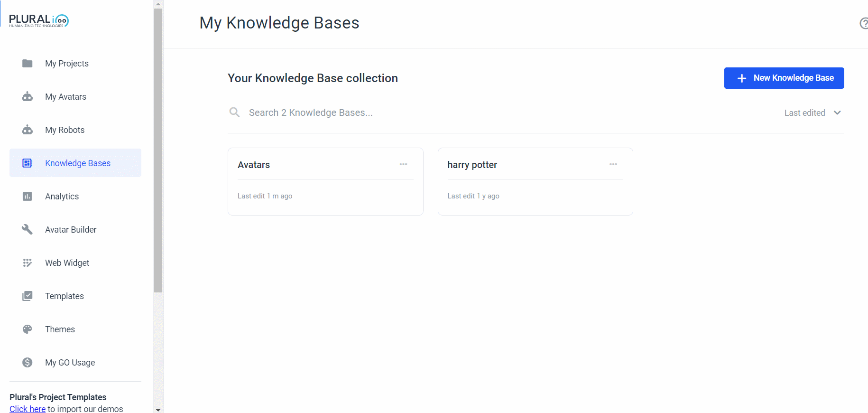Click the Templates checkmark icon
The image size is (868, 413).
point(28,296)
